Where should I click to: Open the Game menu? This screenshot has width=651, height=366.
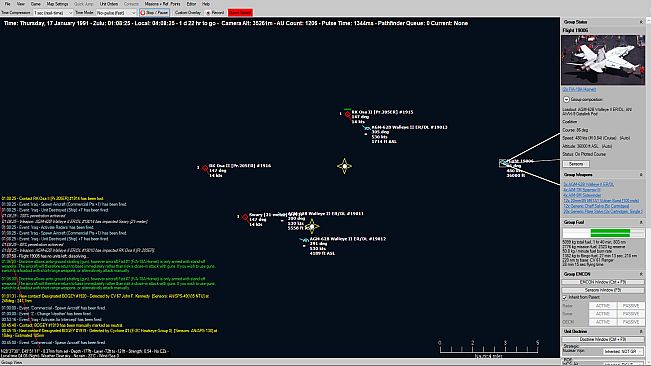pyautogui.click(x=36, y=4)
